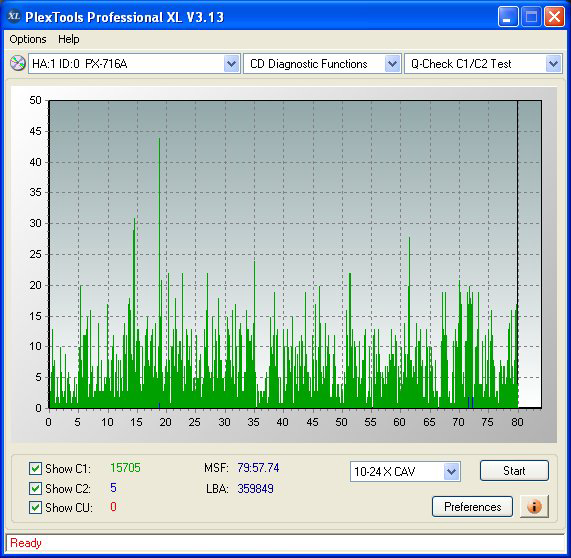The image size is (571, 558).
Task: Click the disc drive icon beside PX-716A
Action: [17, 63]
